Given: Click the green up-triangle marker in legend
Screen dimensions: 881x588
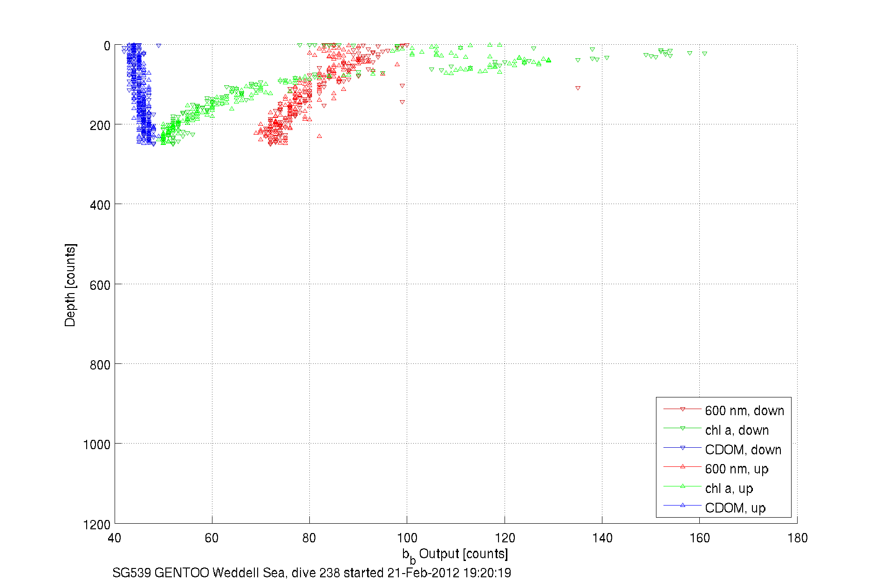Looking at the screenshot, I should tap(683, 486).
